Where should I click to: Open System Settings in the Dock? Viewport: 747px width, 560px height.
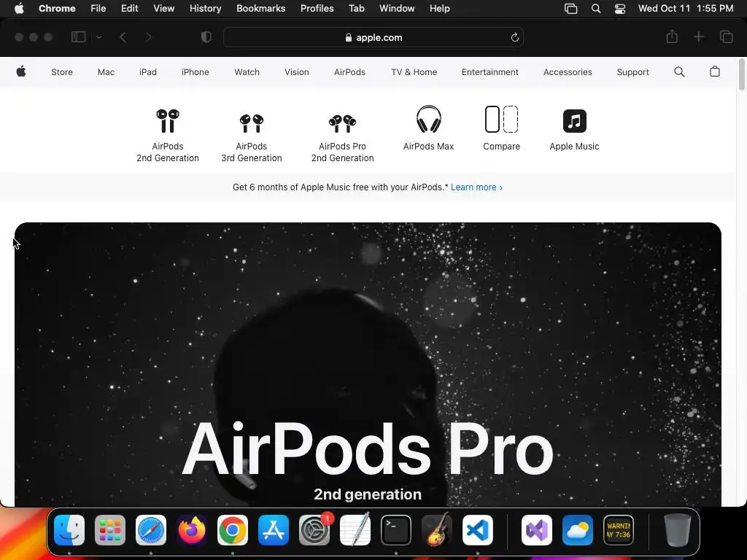point(314,530)
